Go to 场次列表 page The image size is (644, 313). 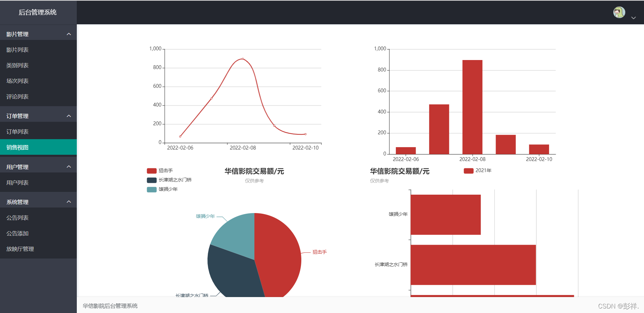[38, 81]
